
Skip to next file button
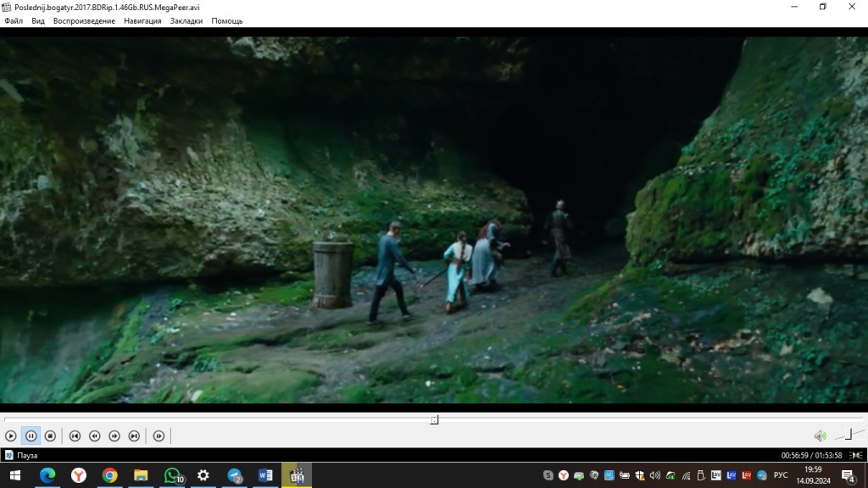tap(134, 435)
